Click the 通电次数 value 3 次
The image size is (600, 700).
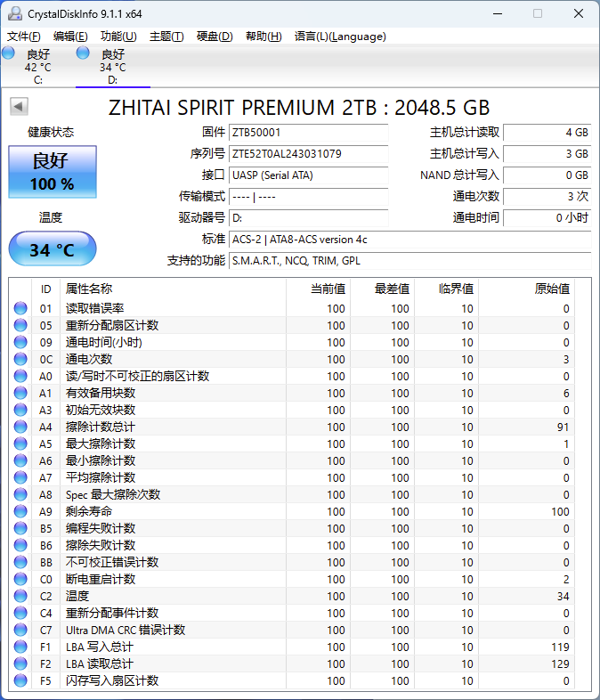pyautogui.click(x=547, y=197)
